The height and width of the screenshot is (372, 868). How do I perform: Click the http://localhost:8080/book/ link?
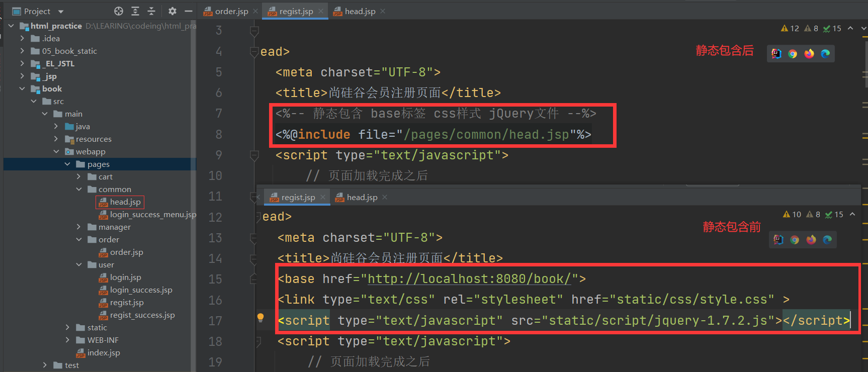(469, 279)
